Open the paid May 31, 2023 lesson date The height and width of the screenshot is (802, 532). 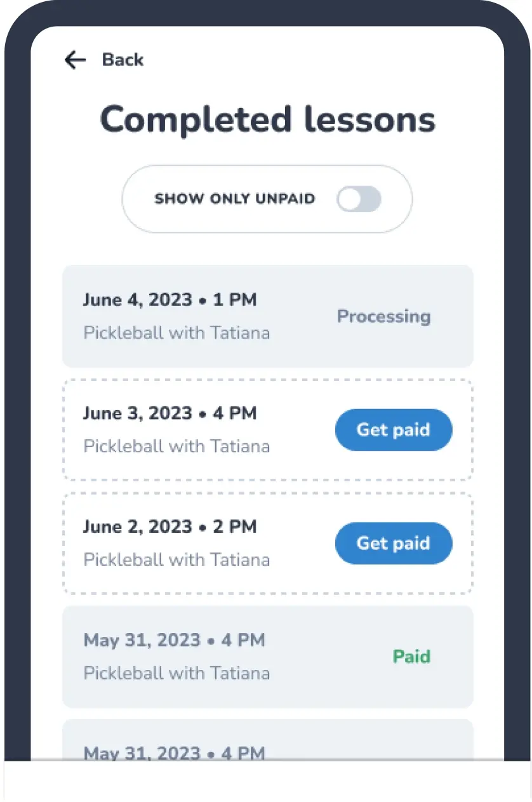point(174,640)
